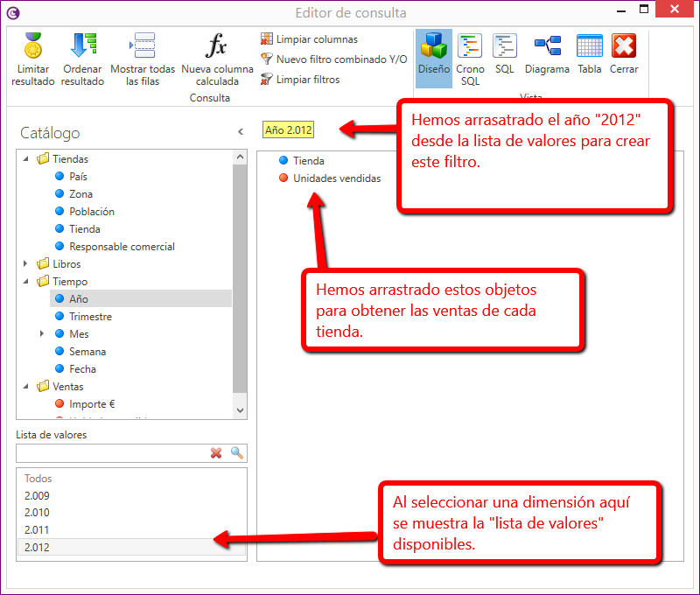Click the Limitar resultado icon

(33, 46)
